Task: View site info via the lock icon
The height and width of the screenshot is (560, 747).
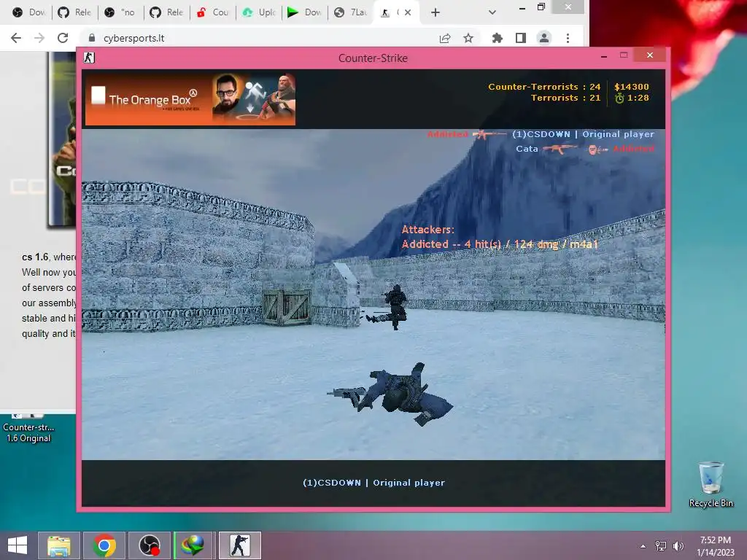Action: click(92, 38)
